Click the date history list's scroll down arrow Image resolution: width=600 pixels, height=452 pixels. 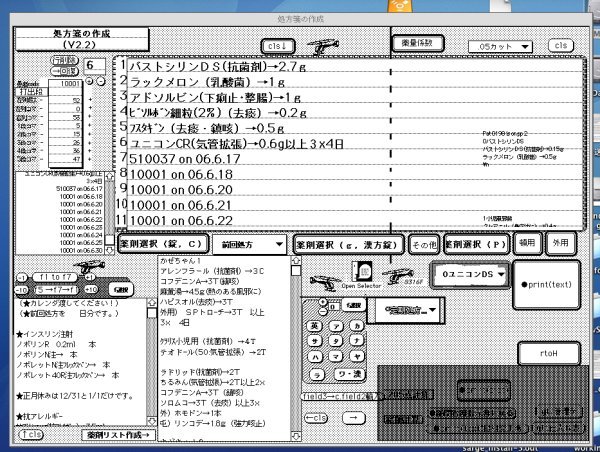pyautogui.click(x=109, y=250)
